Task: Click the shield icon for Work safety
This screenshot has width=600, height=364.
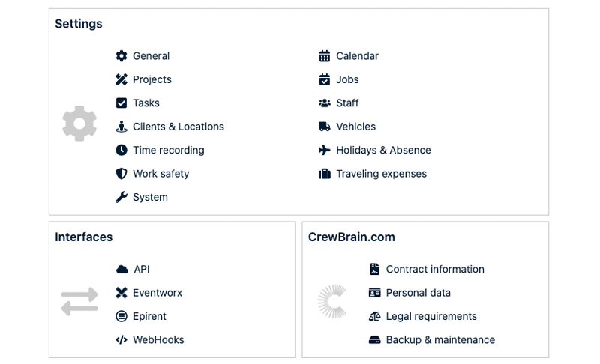Action: [x=121, y=174]
